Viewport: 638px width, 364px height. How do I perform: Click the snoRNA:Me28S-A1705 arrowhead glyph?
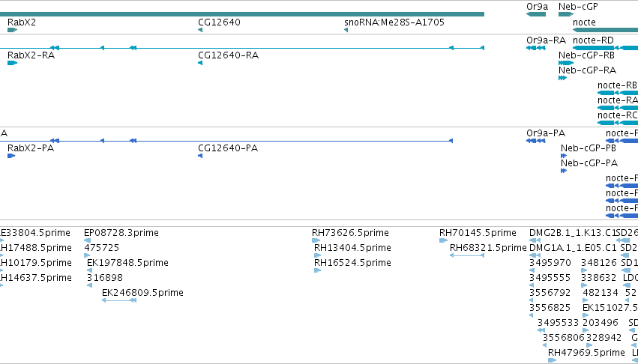coord(346,30)
